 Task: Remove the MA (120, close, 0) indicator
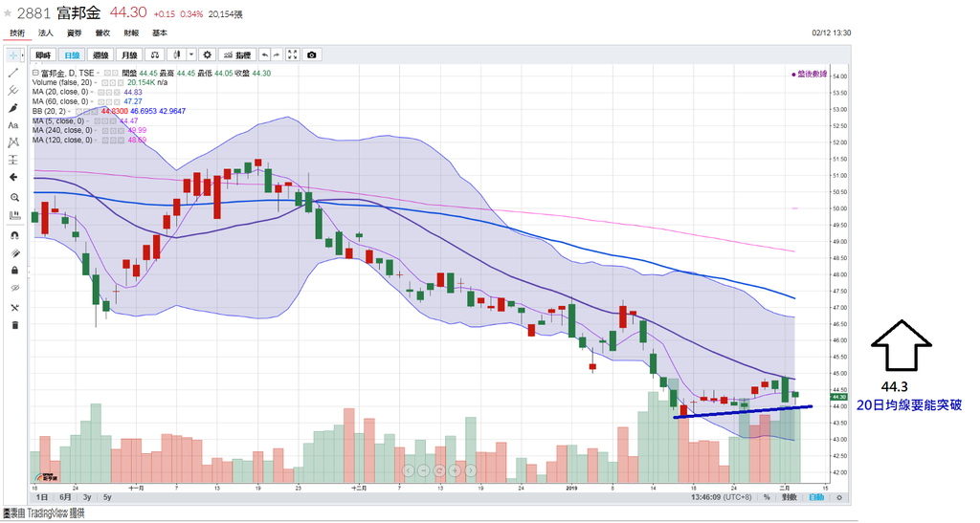pos(121,140)
